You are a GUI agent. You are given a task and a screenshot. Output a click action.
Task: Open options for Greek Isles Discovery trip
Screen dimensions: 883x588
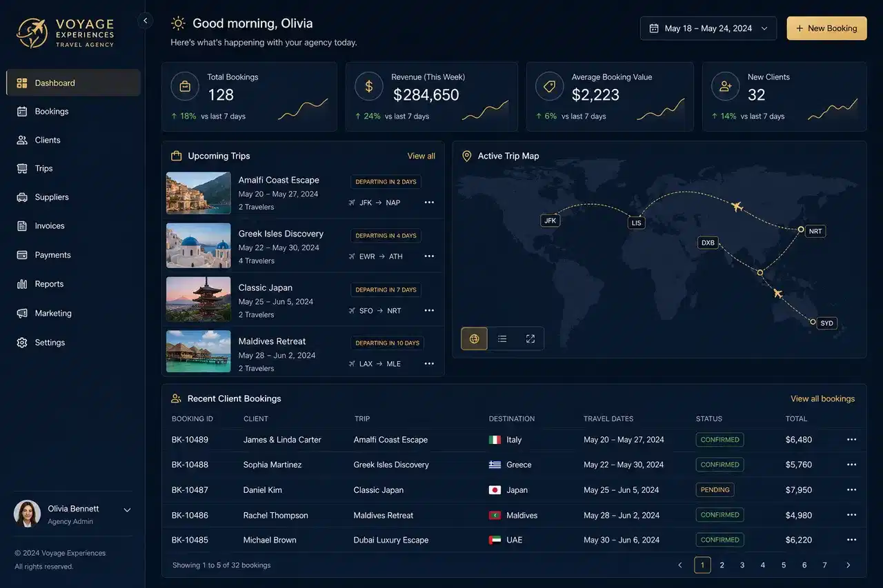pyautogui.click(x=429, y=256)
